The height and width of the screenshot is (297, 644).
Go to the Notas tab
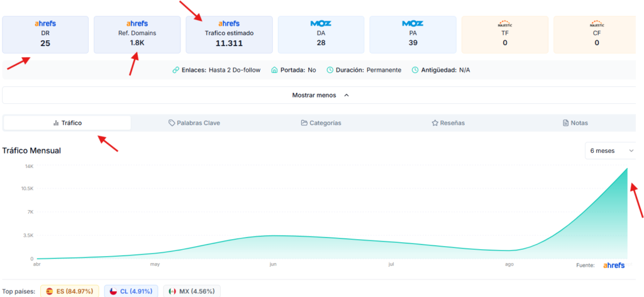[x=575, y=123]
